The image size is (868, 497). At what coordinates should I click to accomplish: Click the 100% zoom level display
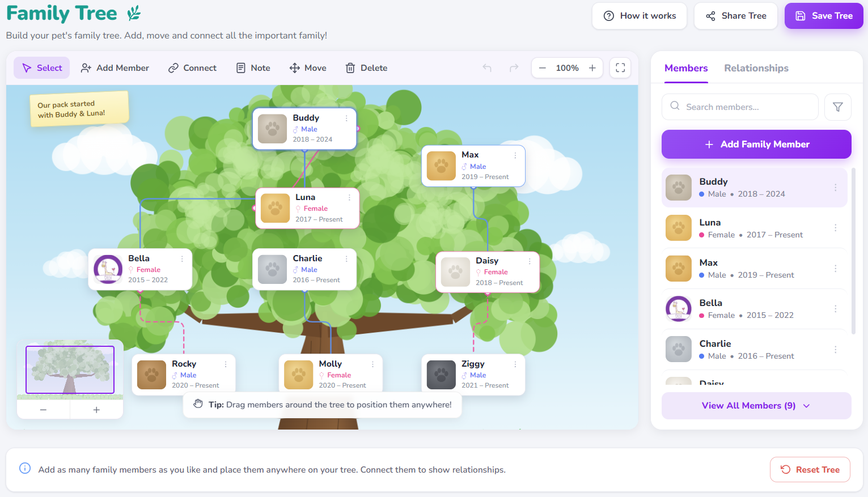[568, 68]
